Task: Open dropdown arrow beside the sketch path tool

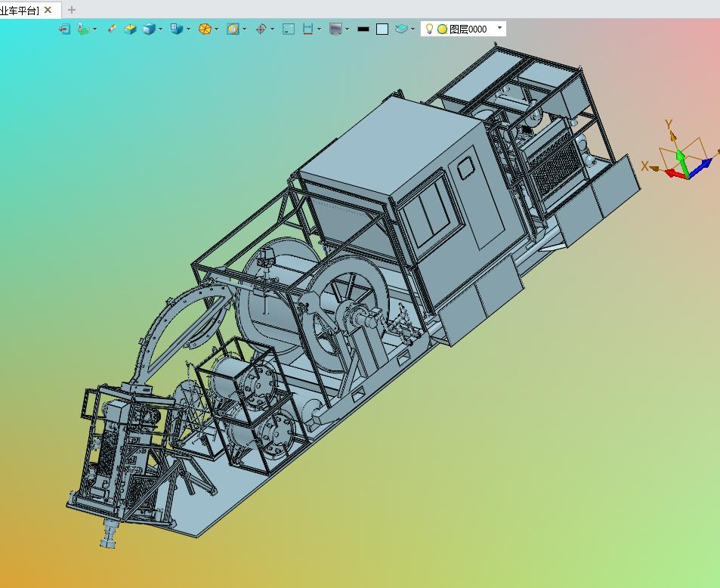Action: click(x=94, y=29)
